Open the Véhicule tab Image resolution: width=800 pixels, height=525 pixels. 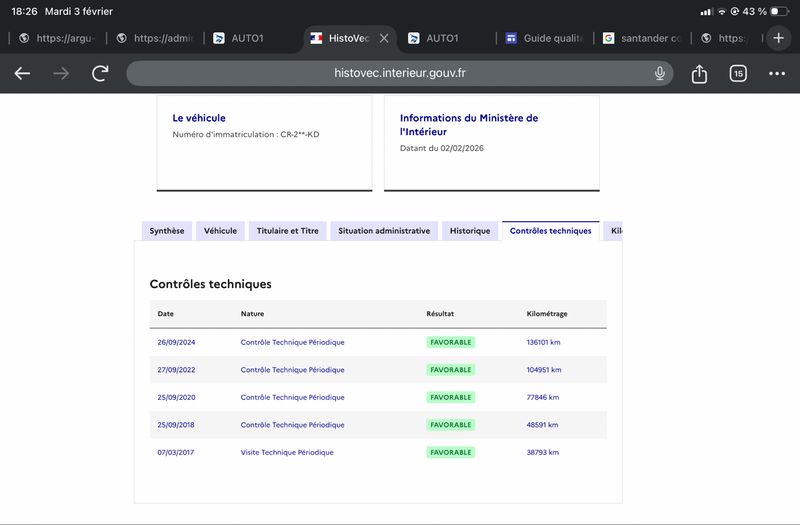pos(220,231)
